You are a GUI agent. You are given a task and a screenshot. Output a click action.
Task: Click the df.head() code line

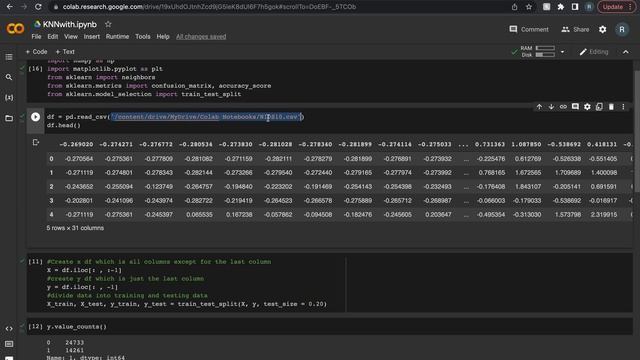point(64,125)
